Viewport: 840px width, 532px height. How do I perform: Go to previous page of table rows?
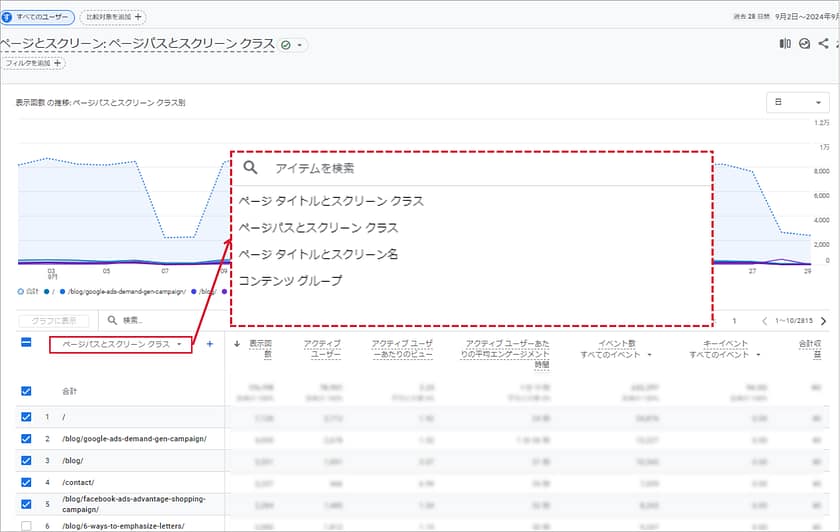765,321
